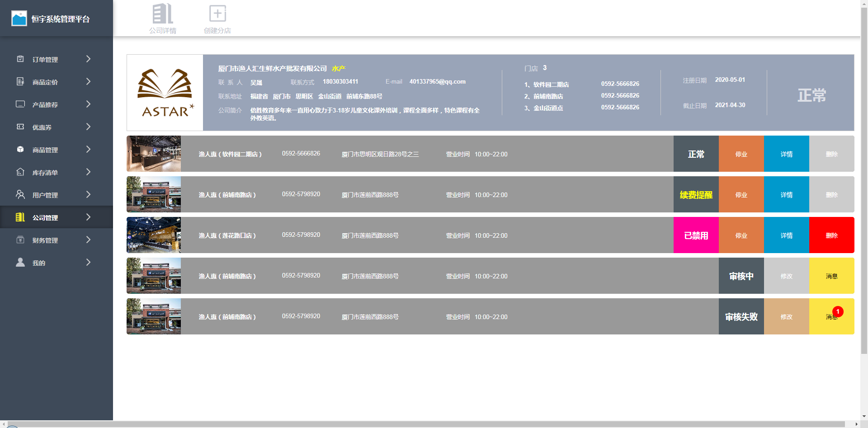Expand the 商品定价 chevron arrow
The height and width of the screenshot is (428, 868).
[88, 81]
